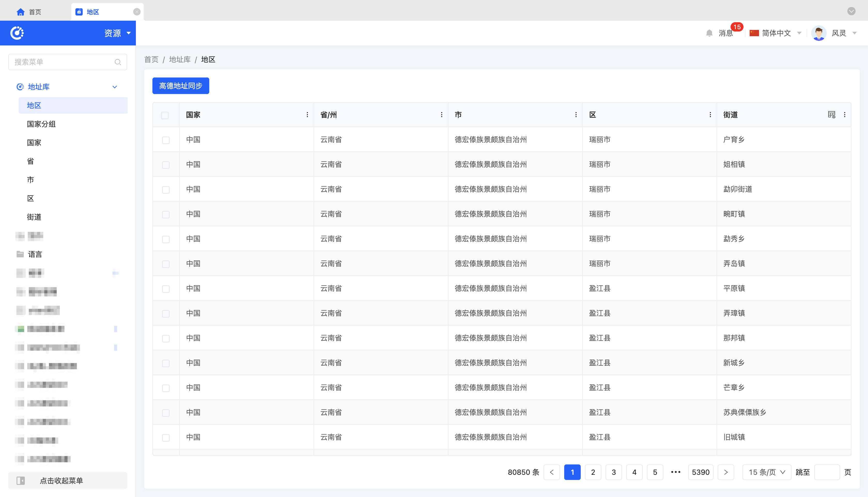
Task: Go to next page arrow in pagination
Action: click(x=726, y=472)
